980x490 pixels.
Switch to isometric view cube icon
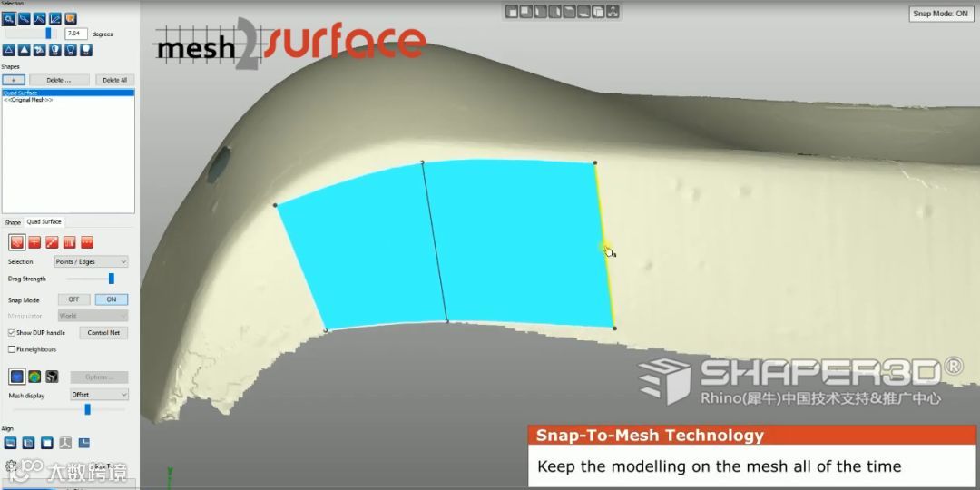[x=598, y=11]
